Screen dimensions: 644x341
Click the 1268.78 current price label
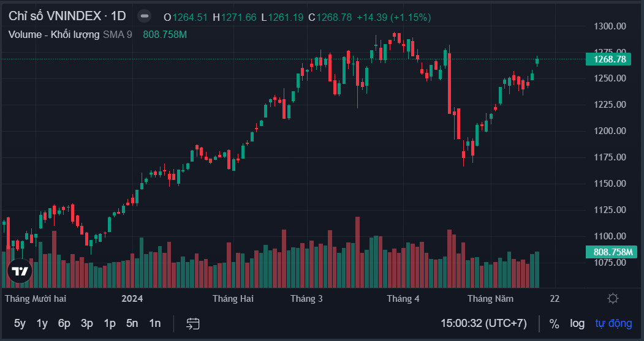click(x=611, y=59)
